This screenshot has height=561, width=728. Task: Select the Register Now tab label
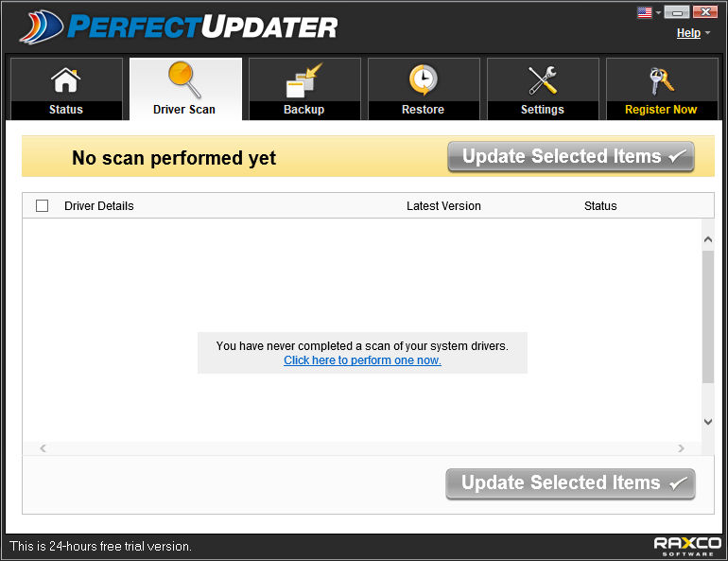click(x=661, y=110)
